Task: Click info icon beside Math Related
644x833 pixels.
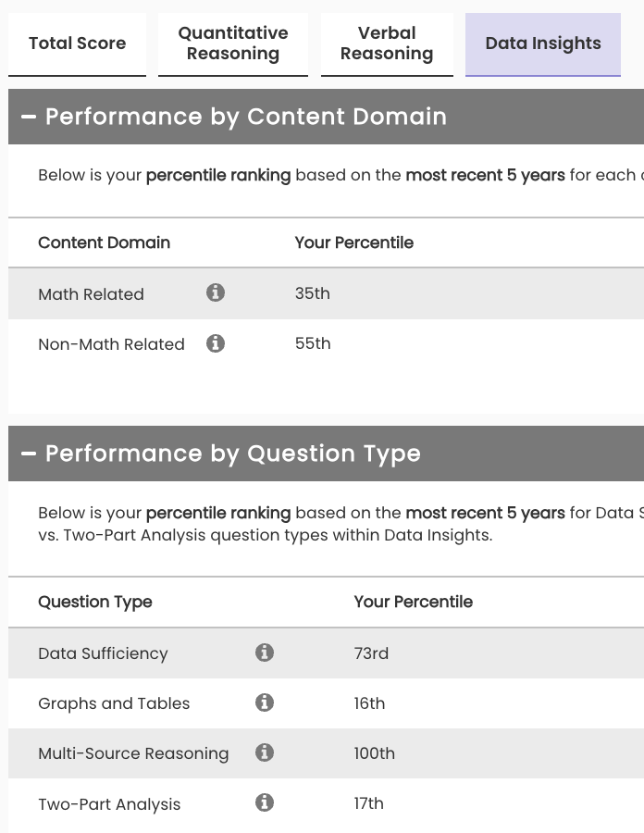Action: pyautogui.click(x=216, y=293)
